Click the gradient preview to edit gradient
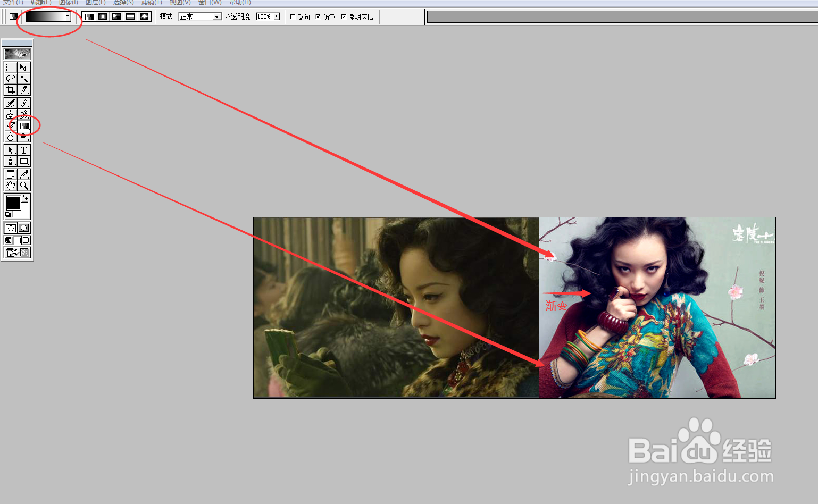This screenshot has width=818, height=504. point(45,16)
